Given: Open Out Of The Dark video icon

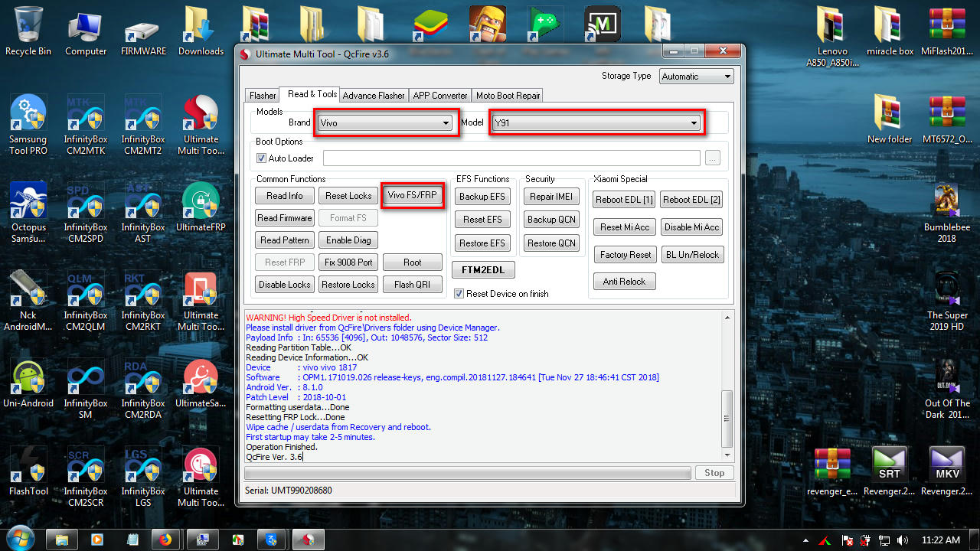Looking at the screenshot, I should (947, 389).
